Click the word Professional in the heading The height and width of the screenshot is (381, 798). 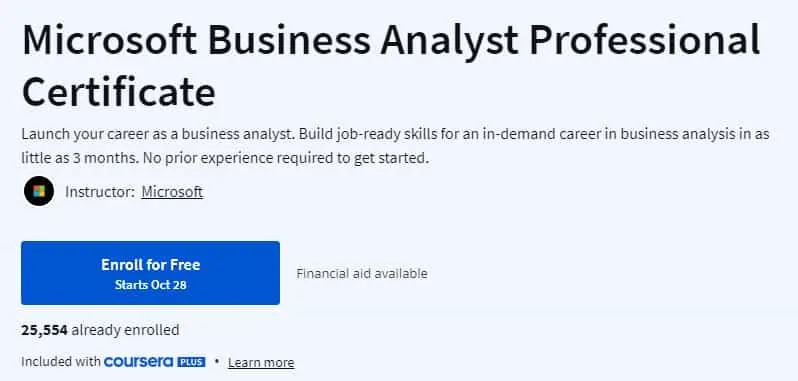pos(645,40)
